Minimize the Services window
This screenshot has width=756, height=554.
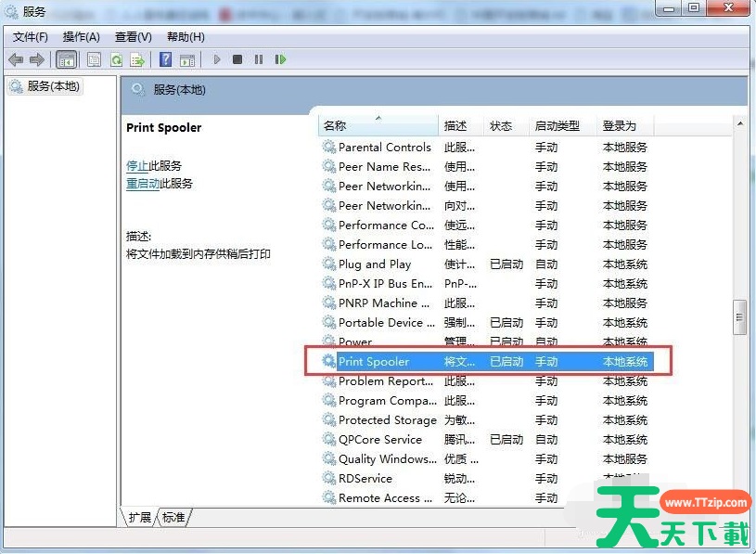pos(668,8)
